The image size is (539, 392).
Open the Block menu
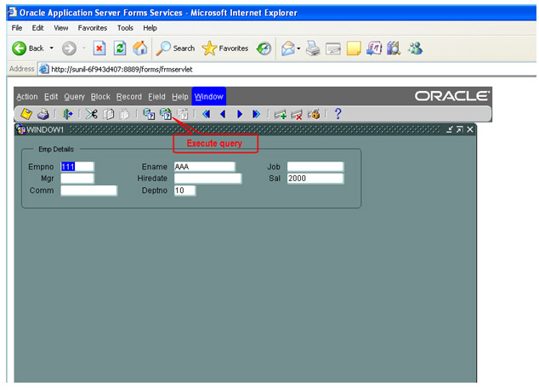(100, 97)
